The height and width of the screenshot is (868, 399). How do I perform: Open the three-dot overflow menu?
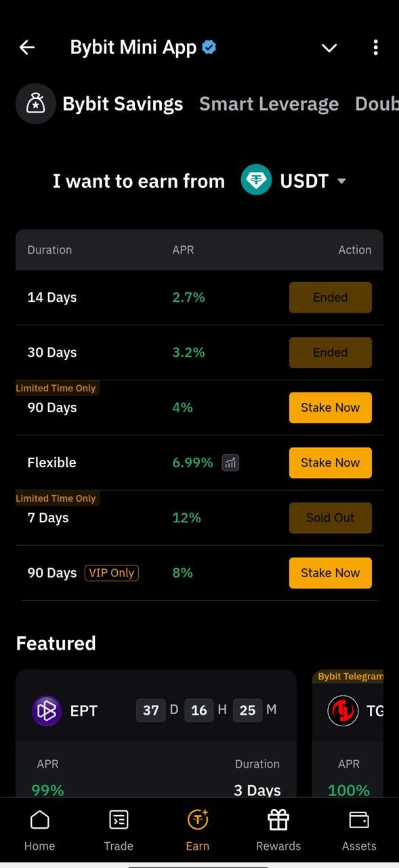click(375, 47)
